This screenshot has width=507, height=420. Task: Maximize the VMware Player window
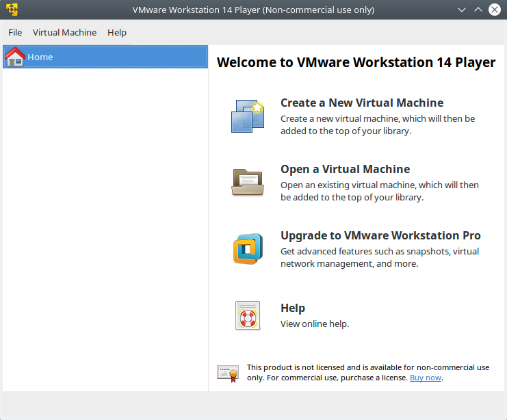click(x=478, y=10)
